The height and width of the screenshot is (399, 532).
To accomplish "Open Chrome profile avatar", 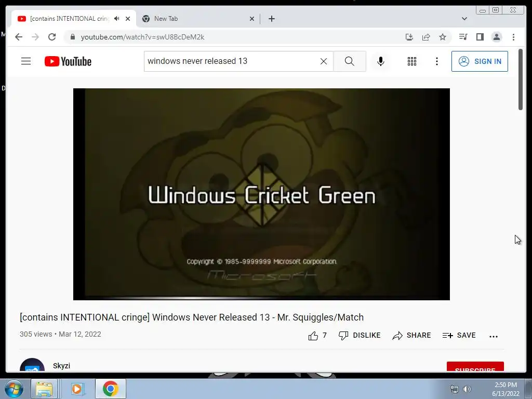I will coord(496,37).
